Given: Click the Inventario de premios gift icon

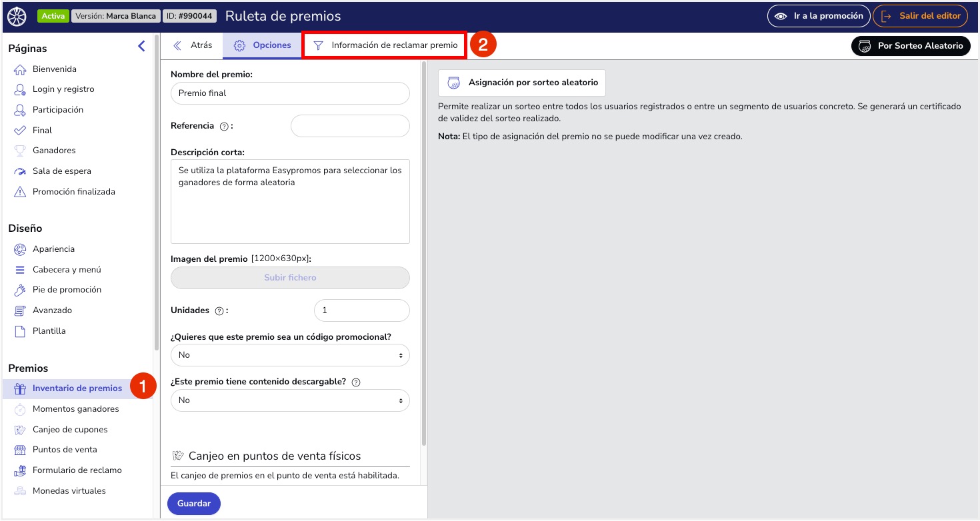Looking at the screenshot, I should click(20, 388).
